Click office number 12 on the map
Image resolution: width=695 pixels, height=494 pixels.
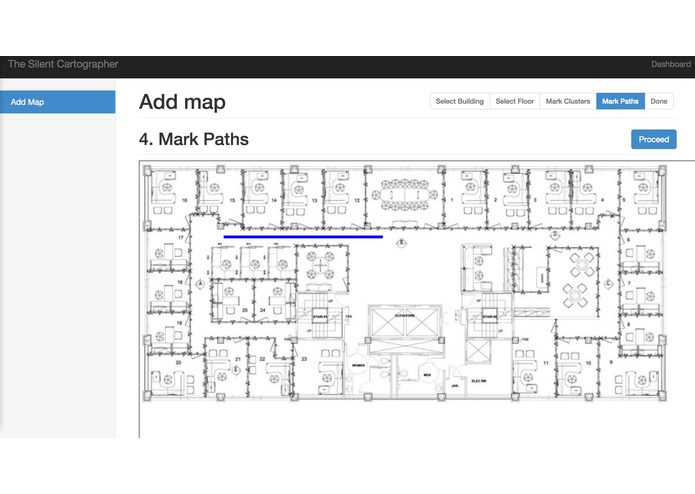[357, 200]
